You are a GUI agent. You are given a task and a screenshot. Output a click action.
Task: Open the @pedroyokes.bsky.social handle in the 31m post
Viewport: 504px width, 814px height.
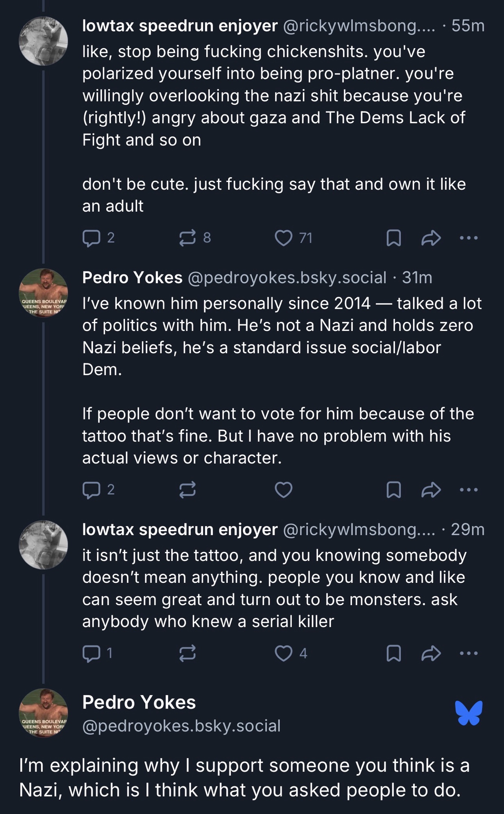(287, 278)
